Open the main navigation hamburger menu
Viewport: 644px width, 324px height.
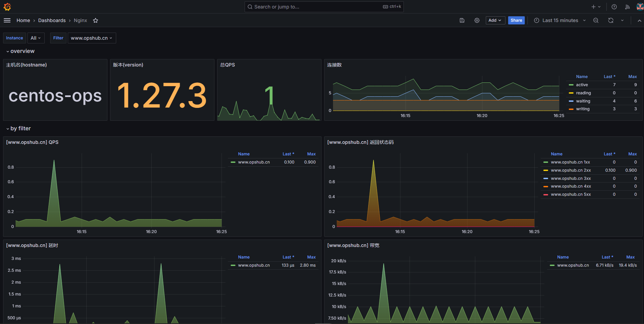click(7, 20)
